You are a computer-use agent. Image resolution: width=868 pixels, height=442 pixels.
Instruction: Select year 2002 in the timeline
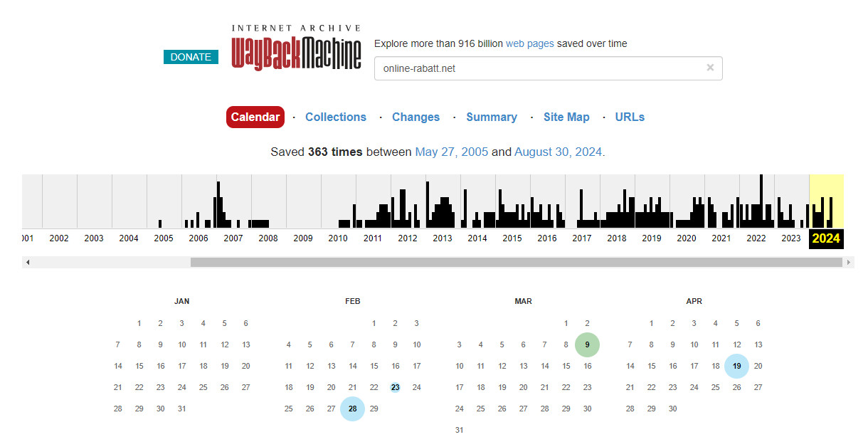coord(59,238)
